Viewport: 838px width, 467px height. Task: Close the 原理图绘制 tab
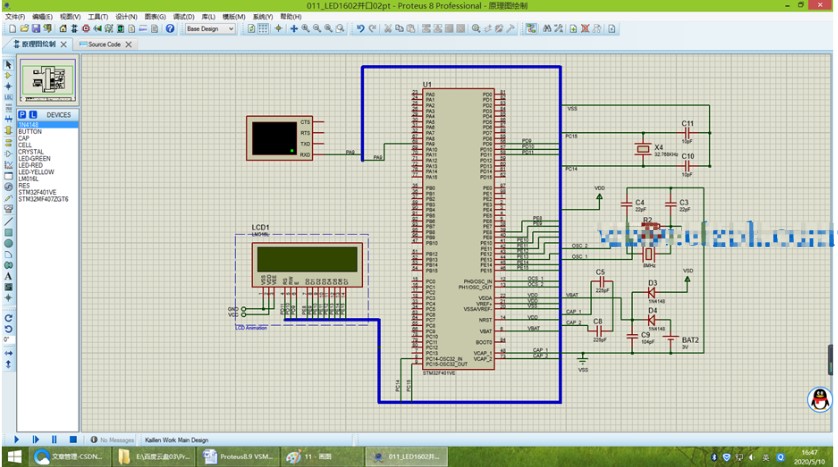(x=64, y=44)
